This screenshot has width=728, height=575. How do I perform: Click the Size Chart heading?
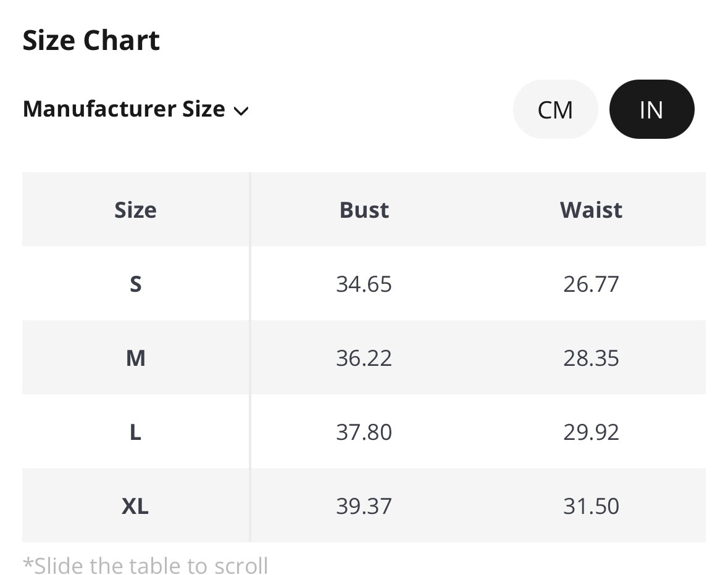click(91, 41)
